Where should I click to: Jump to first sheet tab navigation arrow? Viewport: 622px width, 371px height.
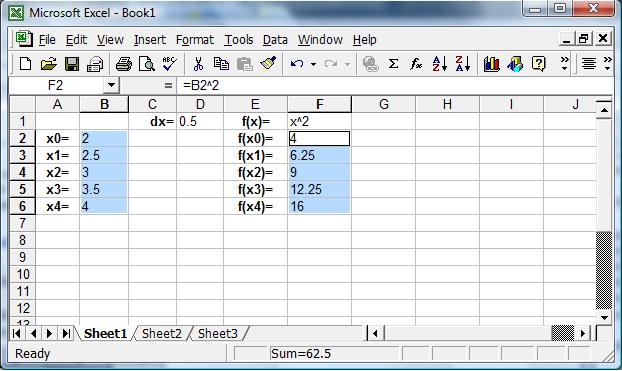17,333
